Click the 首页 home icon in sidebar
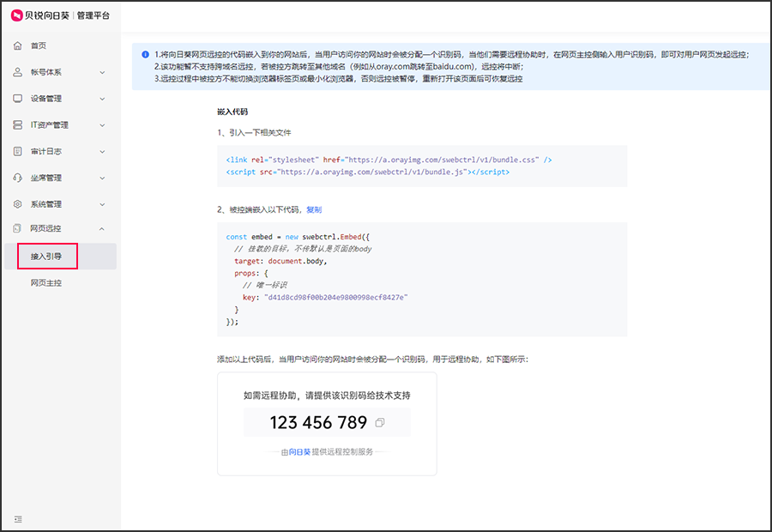The image size is (772, 532). coord(19,45)
